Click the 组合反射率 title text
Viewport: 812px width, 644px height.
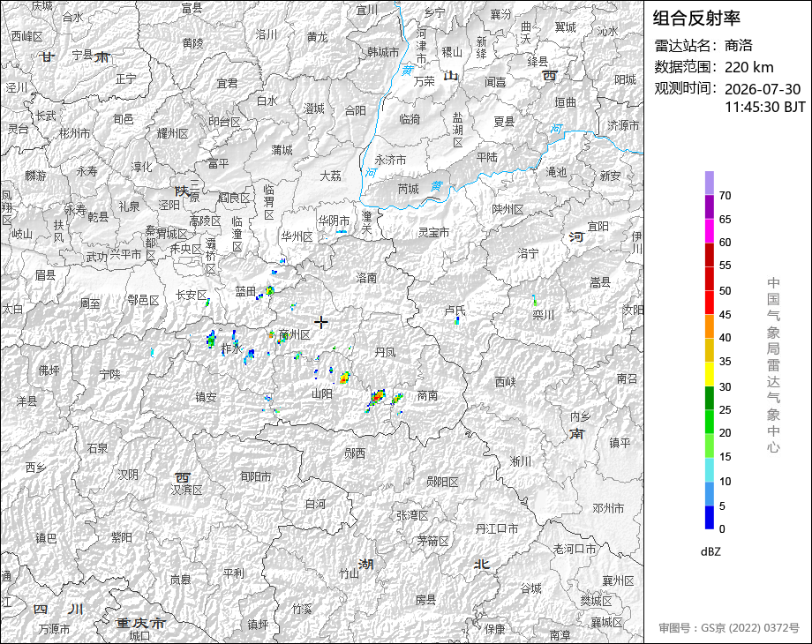click(x=696, y=19)
